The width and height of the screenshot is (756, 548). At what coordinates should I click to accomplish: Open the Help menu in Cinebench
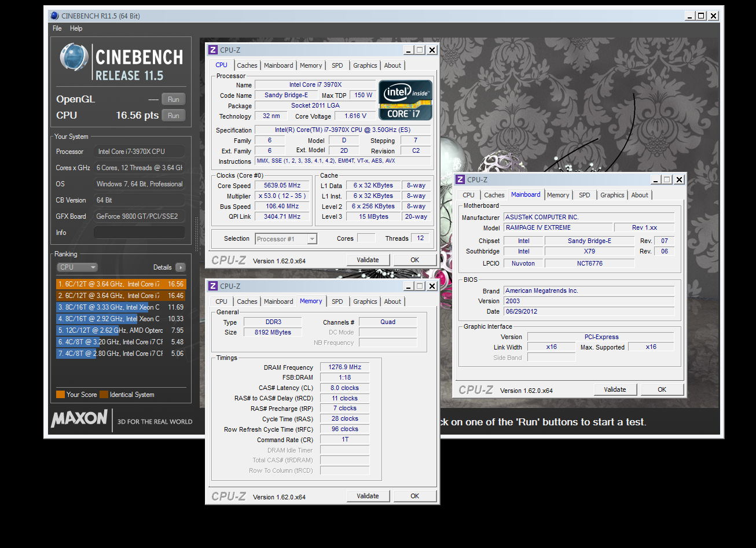coord(76,28)
